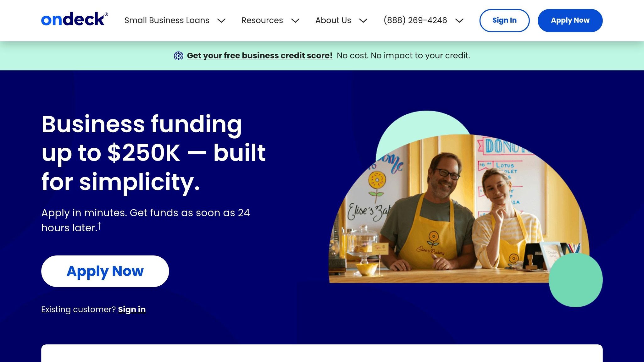Click the large white Apply Now button
Image resolution: width=644 pixels, height=362 pixels.
pyautogui.click(x=105, y=271)
